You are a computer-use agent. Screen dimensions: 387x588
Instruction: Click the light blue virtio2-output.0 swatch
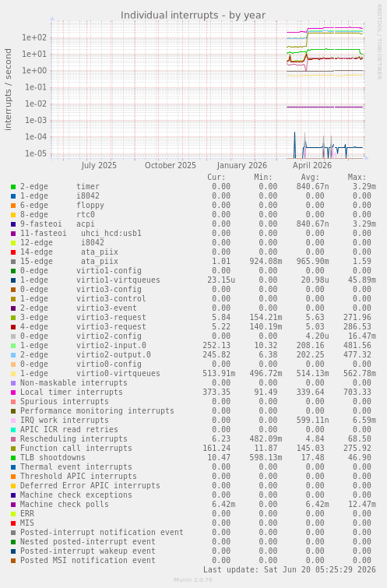pos(13,355)
